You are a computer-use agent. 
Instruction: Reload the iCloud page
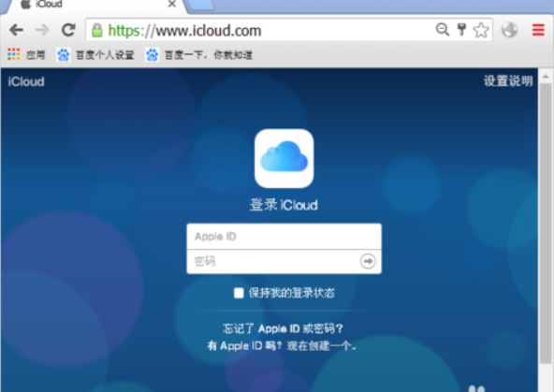tap(68, 30)
